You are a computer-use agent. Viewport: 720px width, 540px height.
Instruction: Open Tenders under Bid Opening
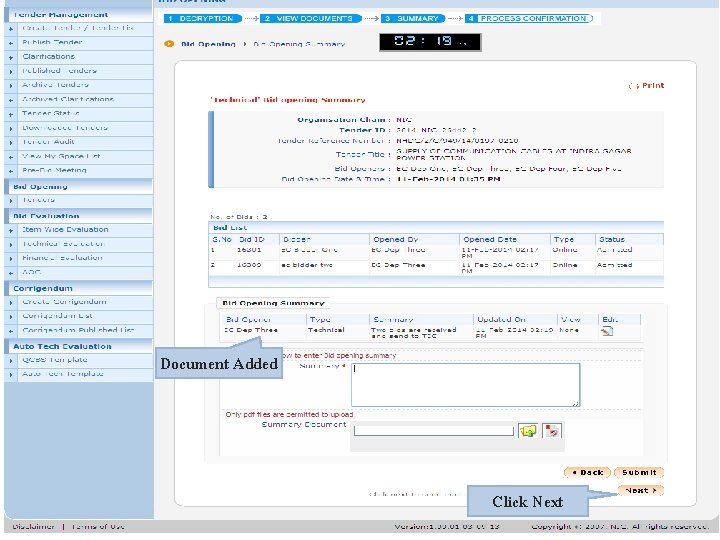click(x=39, y=200)
